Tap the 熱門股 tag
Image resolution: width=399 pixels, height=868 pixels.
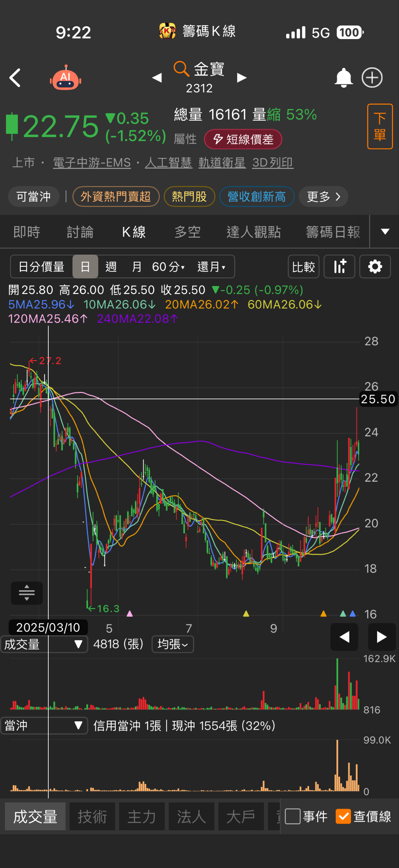coord(189,197)
